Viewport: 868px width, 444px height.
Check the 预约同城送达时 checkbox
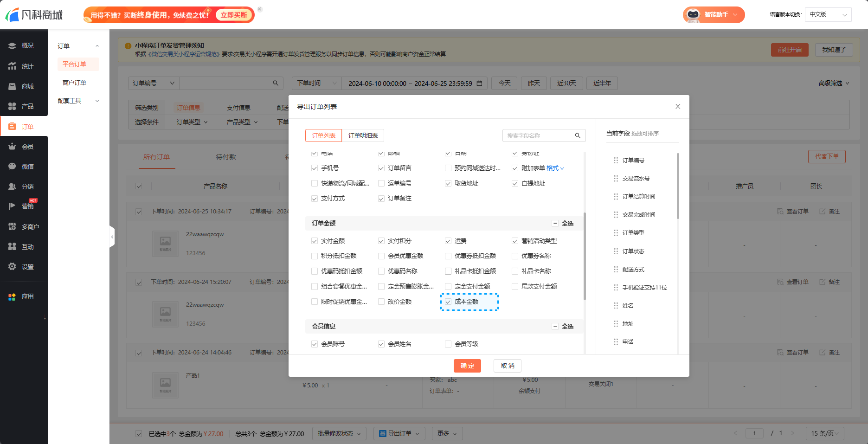[448, 168]
